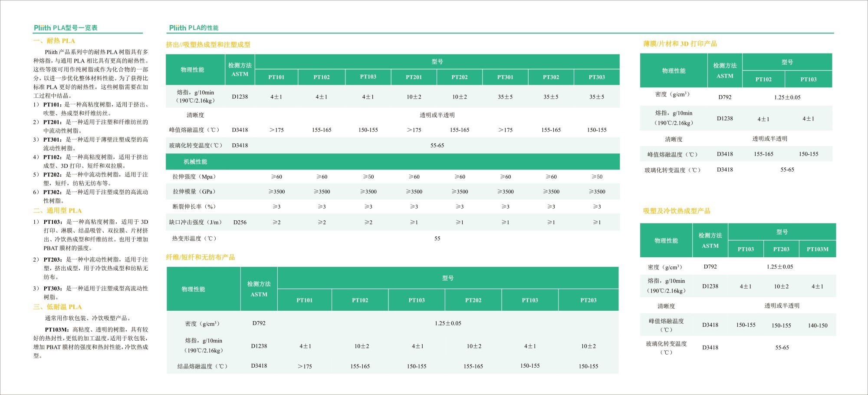868x395 pixels.
Task: Select the "一、耐热 PLA" section title
Action: pos(54,41)
